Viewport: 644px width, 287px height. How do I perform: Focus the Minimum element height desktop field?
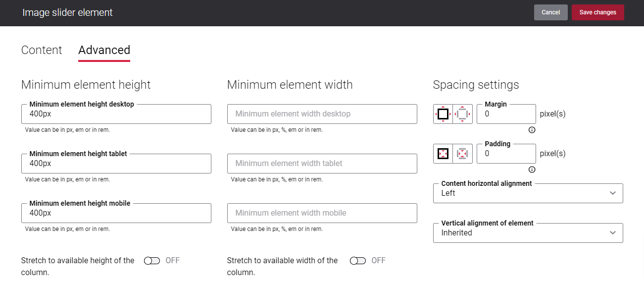(116, 114)
